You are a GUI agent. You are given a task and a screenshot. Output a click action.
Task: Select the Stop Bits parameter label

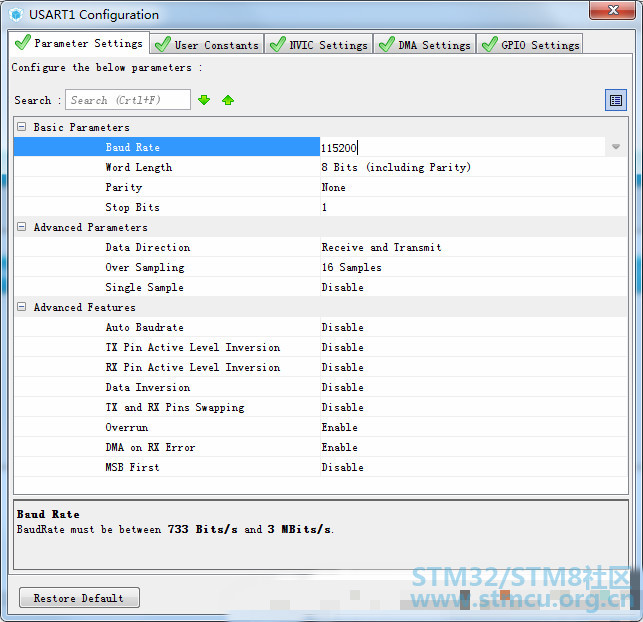click(132, 207)
